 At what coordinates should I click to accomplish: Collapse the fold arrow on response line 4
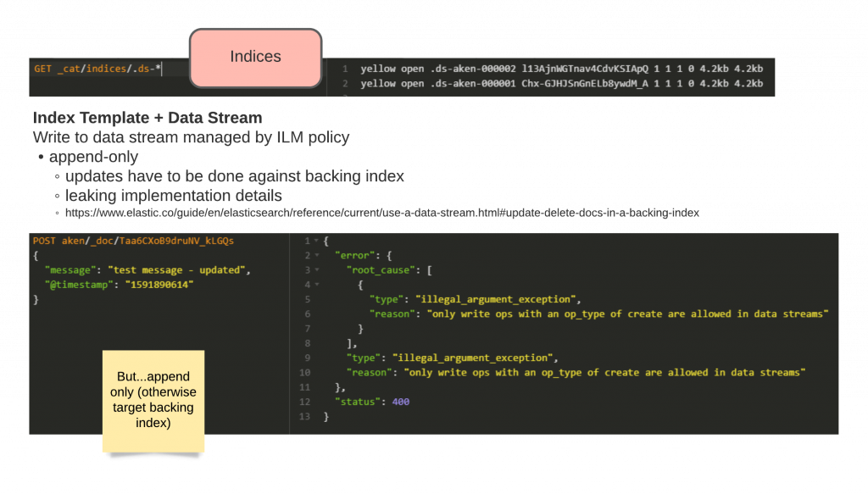click(317, 285)
